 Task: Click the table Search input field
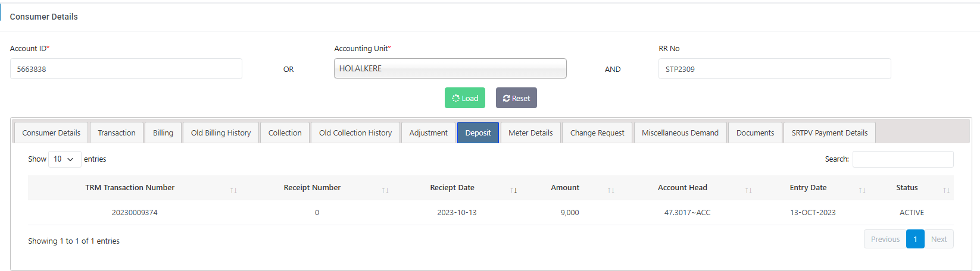[x=903, y=159]
